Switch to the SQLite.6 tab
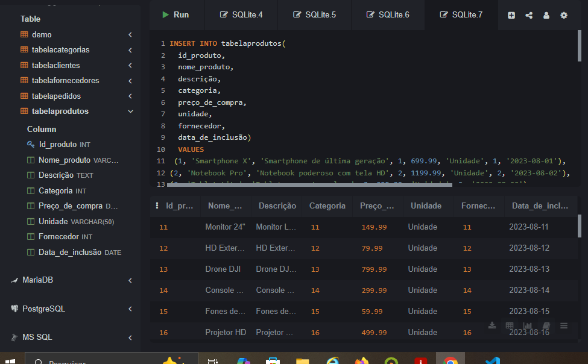This screenshot has height=364, width=588. pos(388,15)
